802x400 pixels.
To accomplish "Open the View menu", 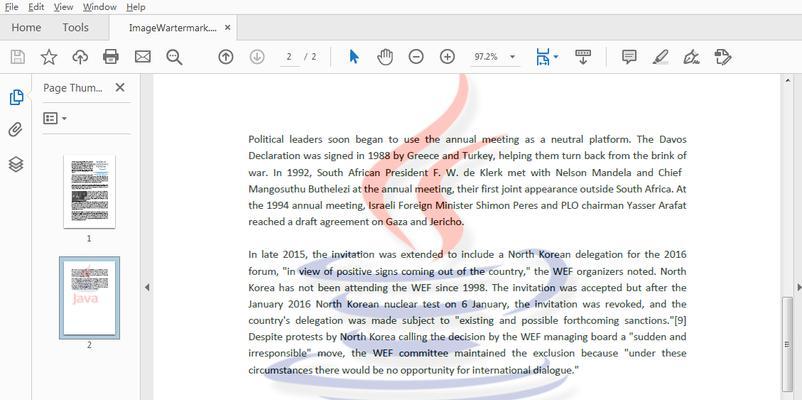I will pos(63,7).
